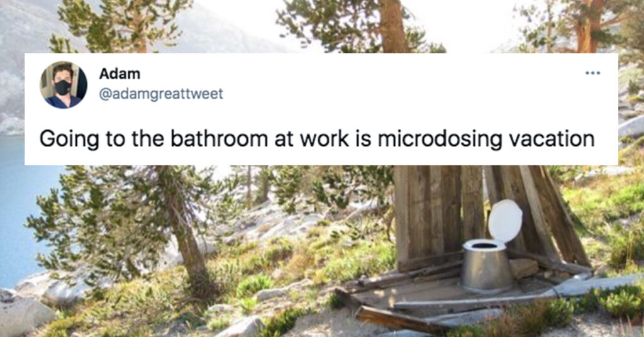Click the leaning pine tree trunk left
Screen dimensions: 644x337
[188, 242]
